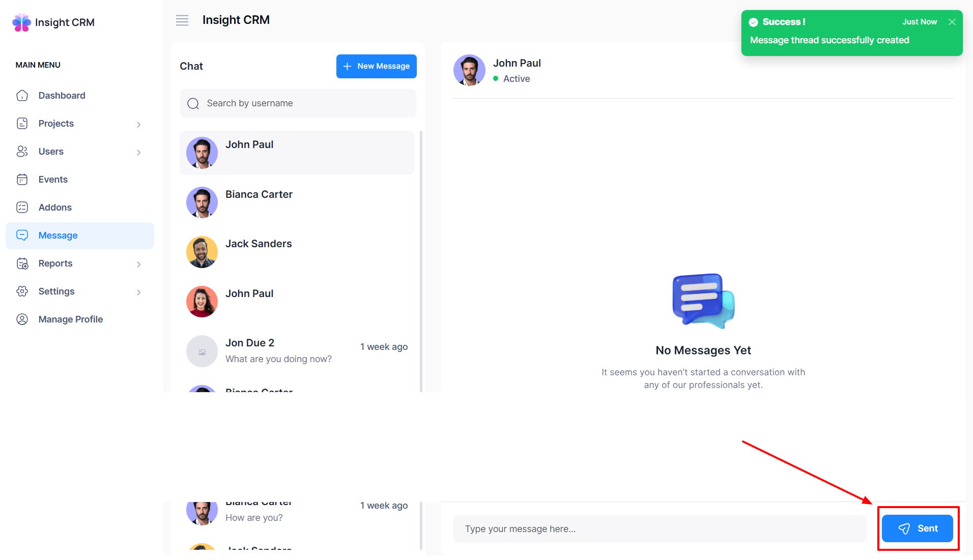Click the chat list scrollbar
Image resolution: width=973 pixels, height=560 pixels.
421,254
